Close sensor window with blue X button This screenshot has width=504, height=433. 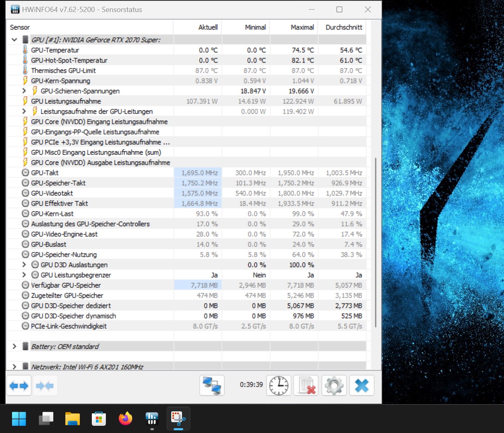[x=362, y=386]
